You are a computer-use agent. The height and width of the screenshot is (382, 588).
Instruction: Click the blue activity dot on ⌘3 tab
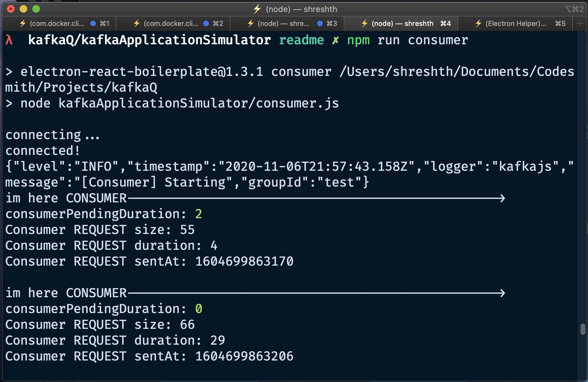coord(320,23)
